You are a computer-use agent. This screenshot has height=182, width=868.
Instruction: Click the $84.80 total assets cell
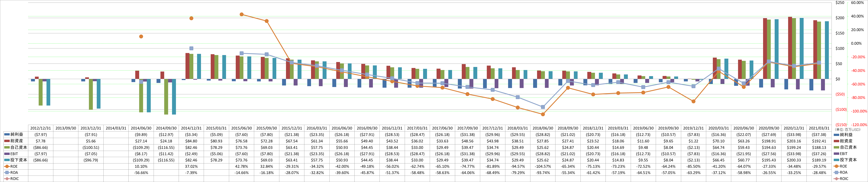tap(191, 141)
